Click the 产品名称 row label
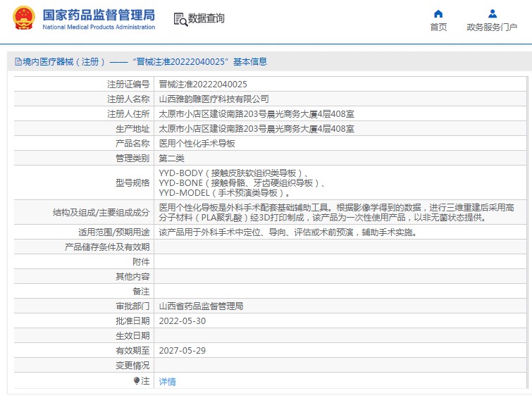 (132, 144)
